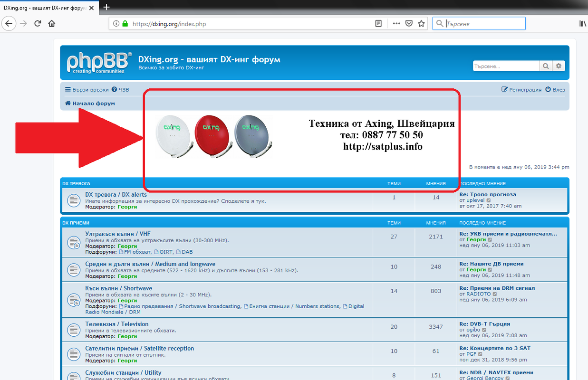The width and height of the screenshot is (588, 380).
Task: Go to Начало форум breadcrumb
Action: pos(90,103)
